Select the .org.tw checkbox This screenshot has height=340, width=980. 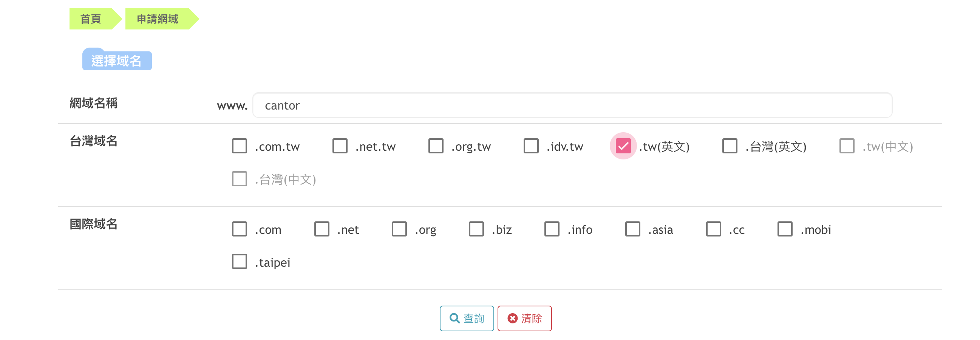coord(436,146)
